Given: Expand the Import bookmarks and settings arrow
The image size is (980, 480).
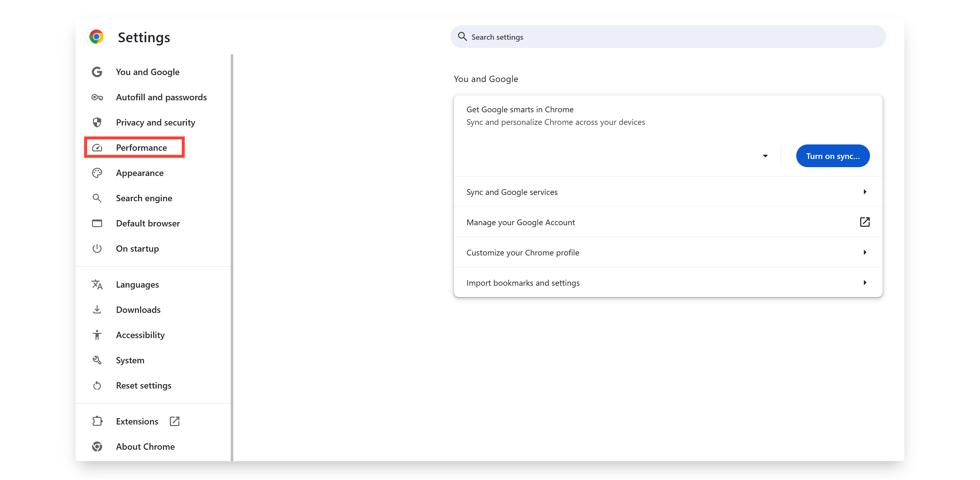Looking at the screenshot, I should coord(865,283).
